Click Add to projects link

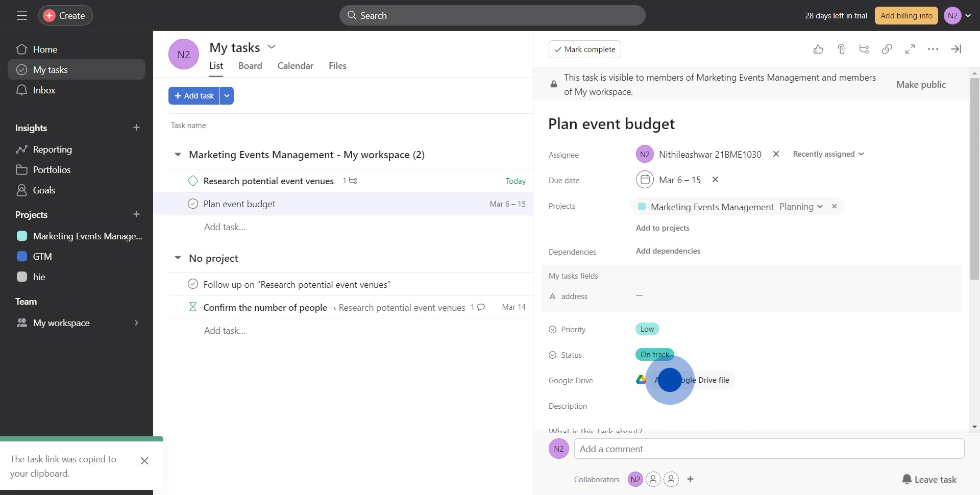click(663, 228)
